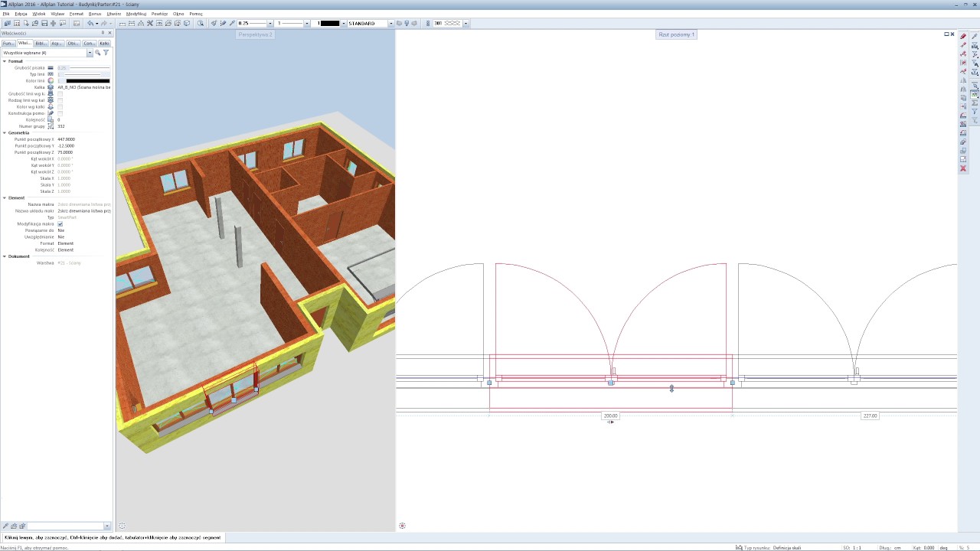The width and height of the screenshot is (980, 551).
Task: Uncheck the Modyfikacja makra checkbox
Action: tap(60, 224)
